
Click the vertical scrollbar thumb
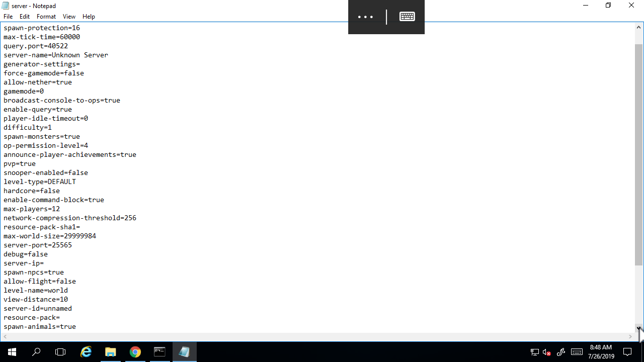click(639, 154)
